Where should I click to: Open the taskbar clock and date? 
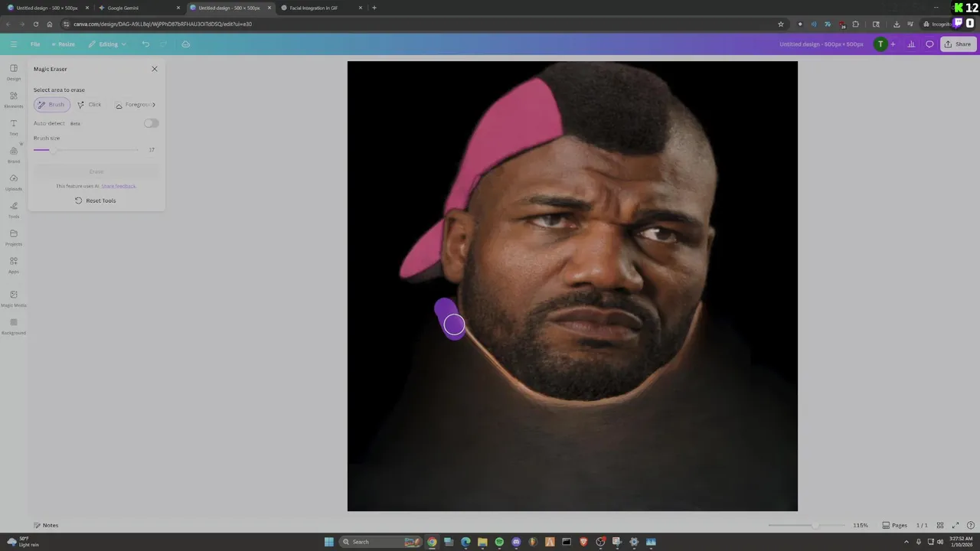tap(961, 542)
